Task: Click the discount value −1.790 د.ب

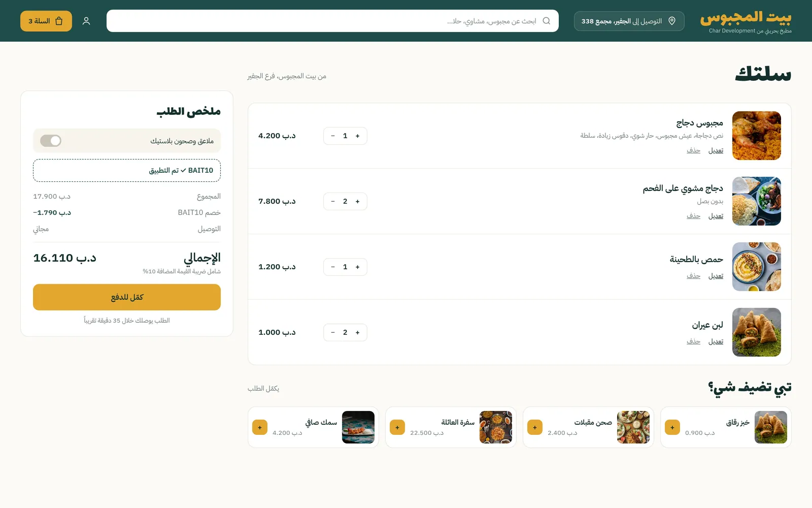Action: [52, 213]
